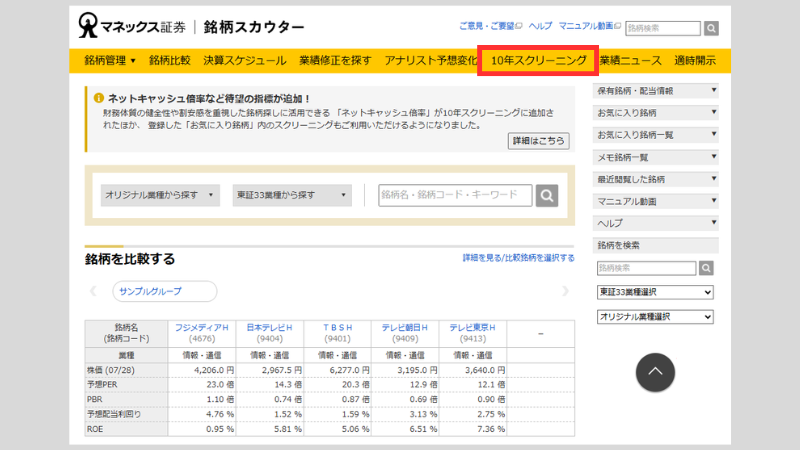Expand お気に入り銘柄 sidebar section
The height and width of the screenshot is (450, 800).
tap(656, 113)
